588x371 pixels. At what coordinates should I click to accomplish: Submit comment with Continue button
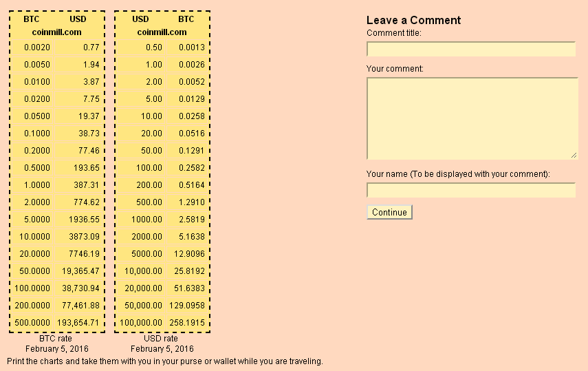pos(389,212)
